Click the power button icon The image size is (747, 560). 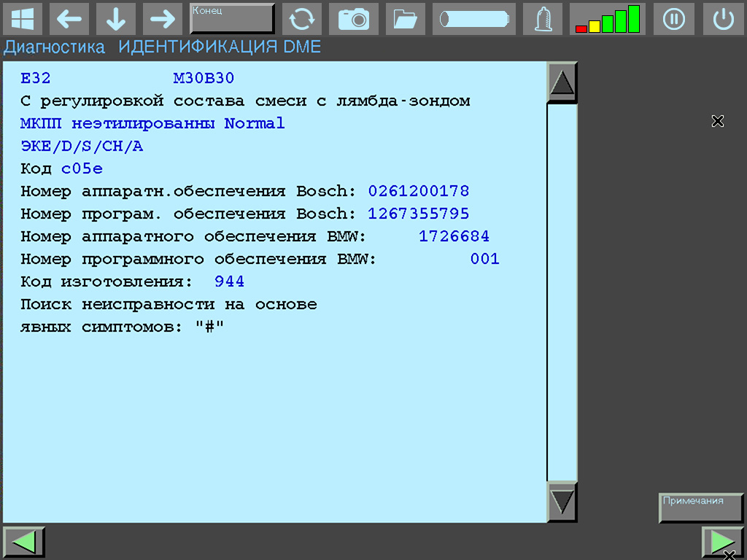[723, 19]
